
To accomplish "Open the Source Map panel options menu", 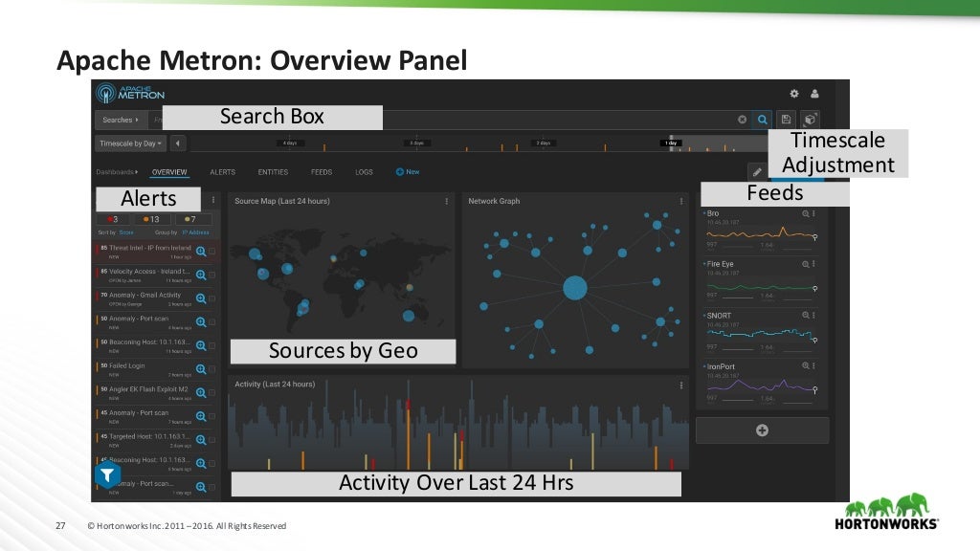I will click(x=446, y=201).
